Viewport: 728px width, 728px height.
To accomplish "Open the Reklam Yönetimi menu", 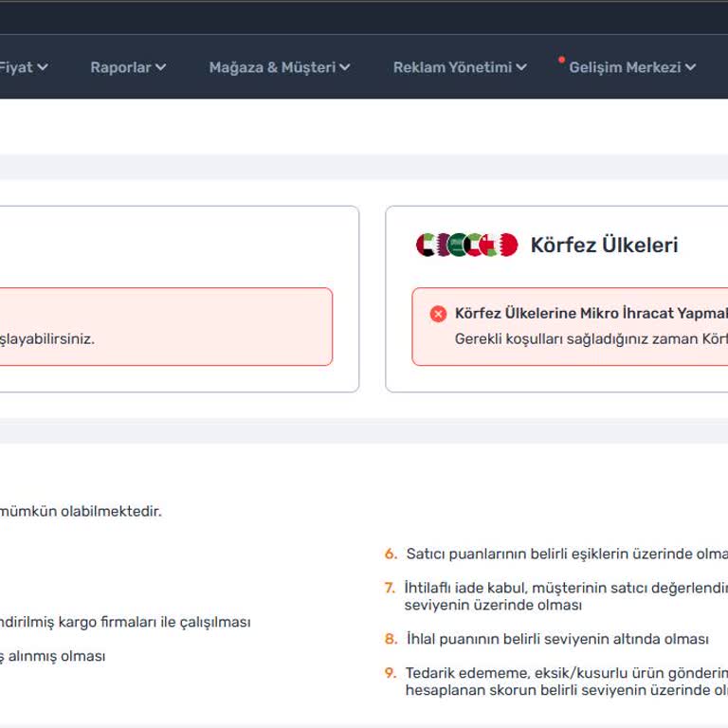I will [460, 67].
